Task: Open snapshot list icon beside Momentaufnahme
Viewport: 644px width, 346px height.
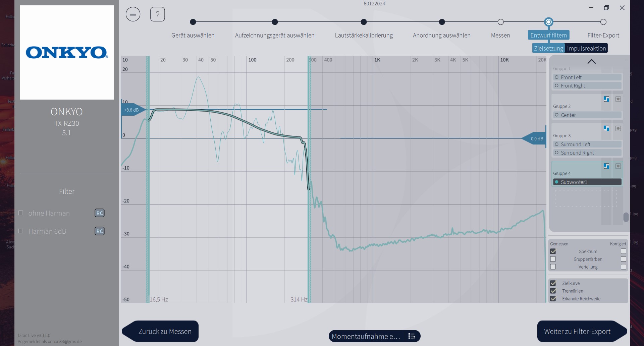Action: click(412, 336)
